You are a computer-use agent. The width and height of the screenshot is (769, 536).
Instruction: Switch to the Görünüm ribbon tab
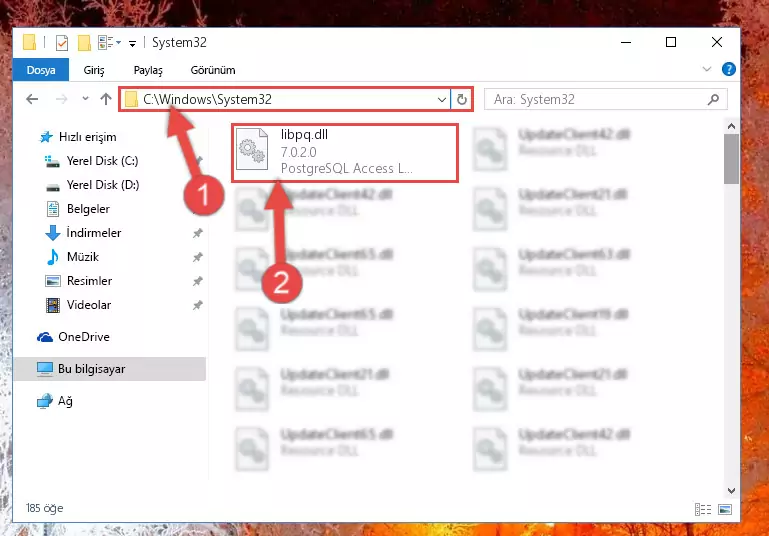coord(213,70)
